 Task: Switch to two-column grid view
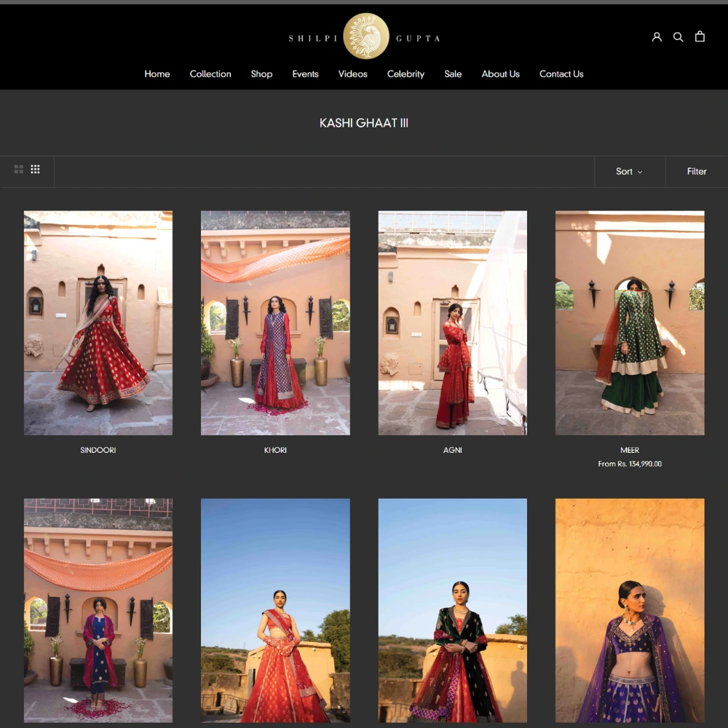(x=19, y=170)
